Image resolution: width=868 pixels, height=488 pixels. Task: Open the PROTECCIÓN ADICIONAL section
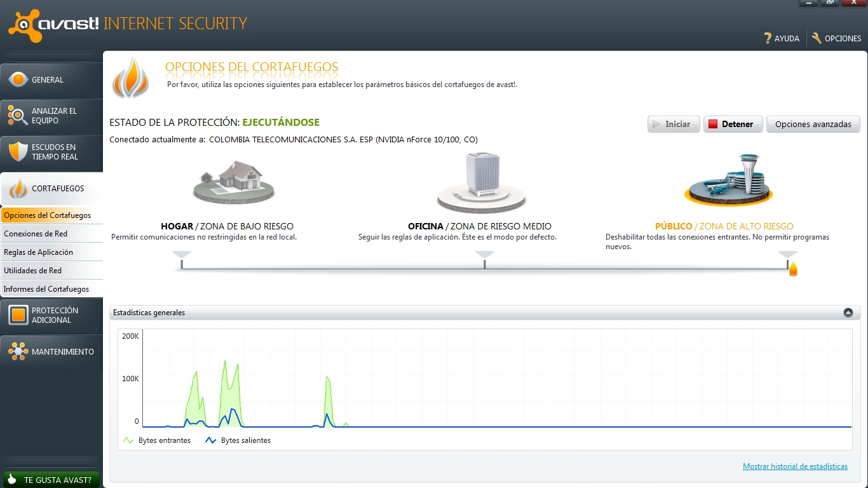pos(51,315)
